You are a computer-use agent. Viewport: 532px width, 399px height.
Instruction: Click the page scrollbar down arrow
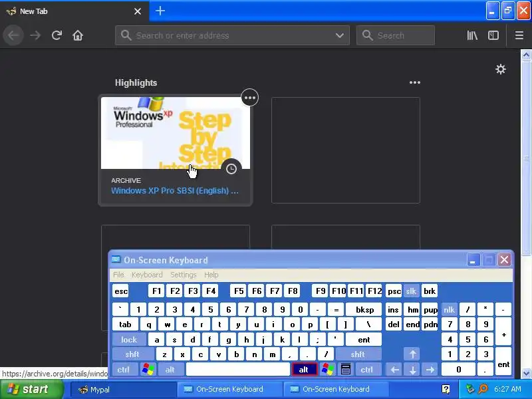[526, 374]
